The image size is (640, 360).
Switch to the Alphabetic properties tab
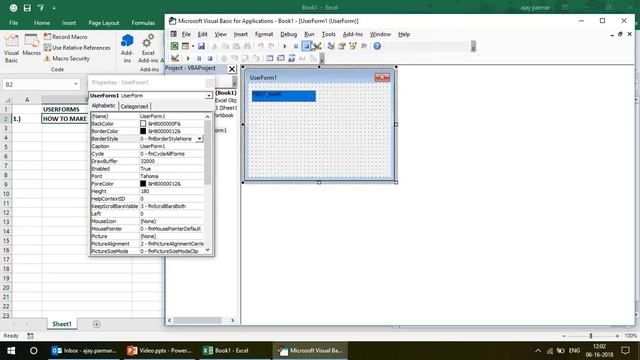[x=103, y=106]
